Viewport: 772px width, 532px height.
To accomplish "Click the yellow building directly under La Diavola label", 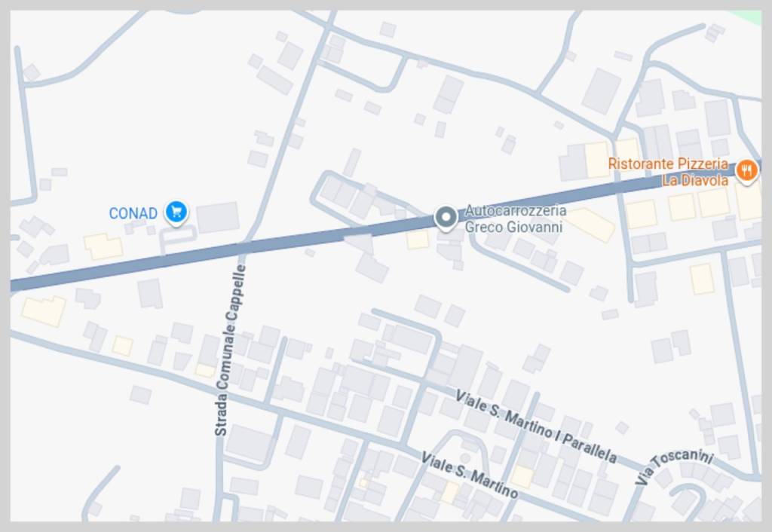I will (x=713, y=203).
